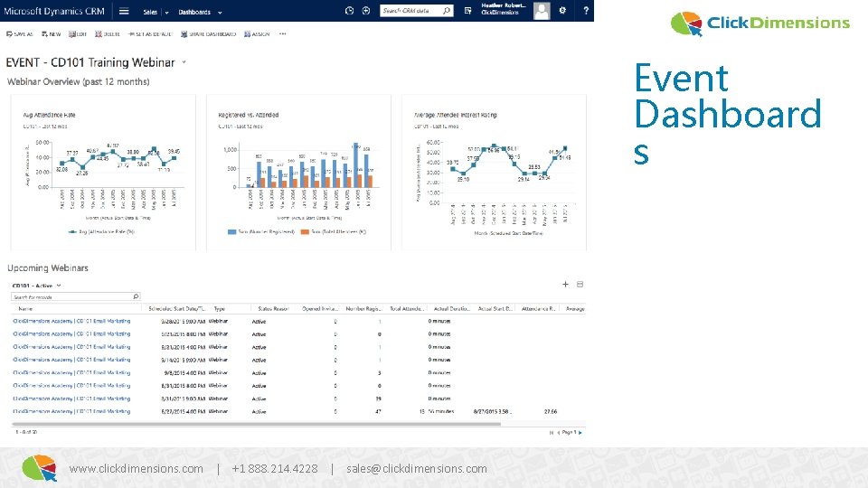Open dashboard selector arrow beside EVENT title
Viewport: 868px width, 488px height.
(184, 62)
